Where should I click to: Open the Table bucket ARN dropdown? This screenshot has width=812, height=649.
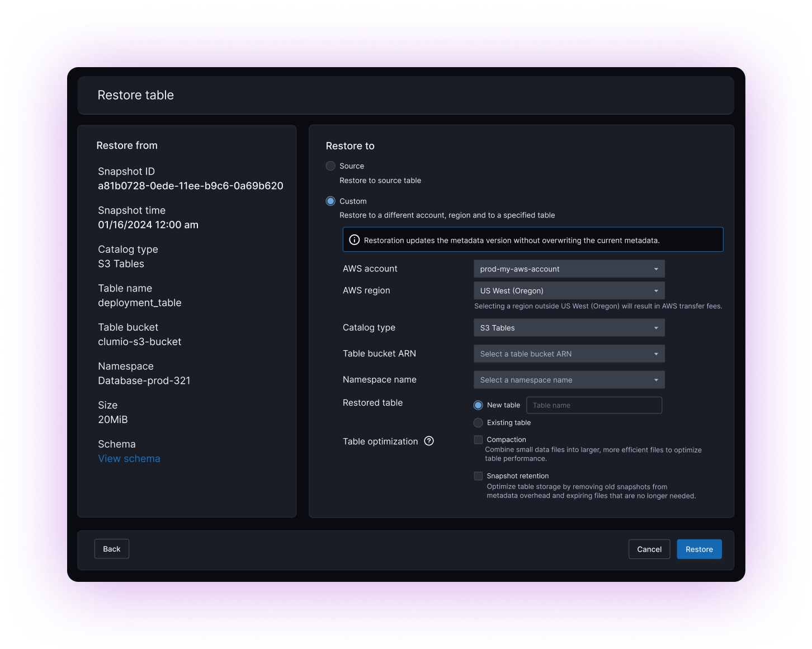click(569, 354)
